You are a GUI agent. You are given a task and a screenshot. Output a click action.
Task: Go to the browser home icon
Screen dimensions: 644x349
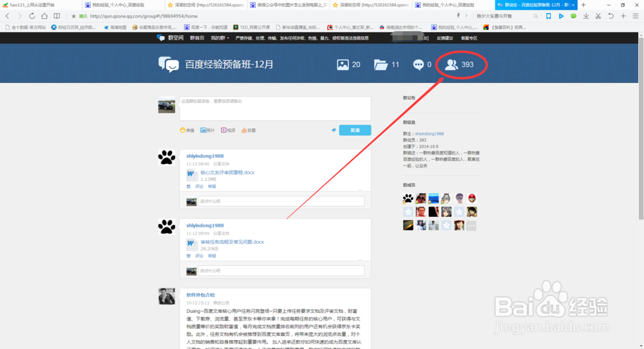pyautogui.click(x=44, y=16)
